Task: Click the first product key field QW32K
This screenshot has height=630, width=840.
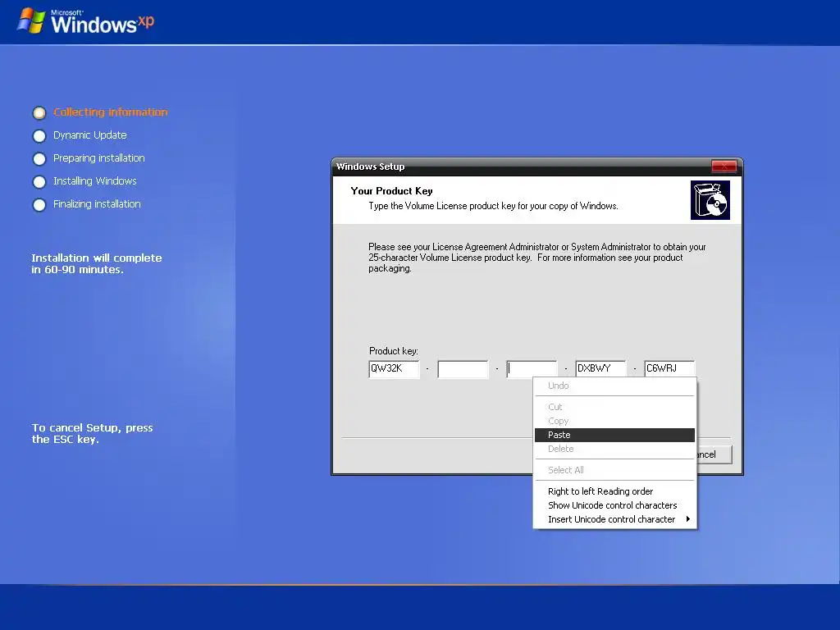Action: [x=395, y=368]
